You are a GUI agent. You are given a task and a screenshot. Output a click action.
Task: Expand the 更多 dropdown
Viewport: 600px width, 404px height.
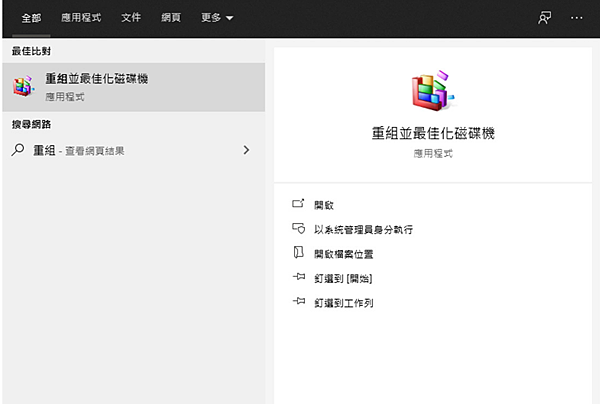217,18
